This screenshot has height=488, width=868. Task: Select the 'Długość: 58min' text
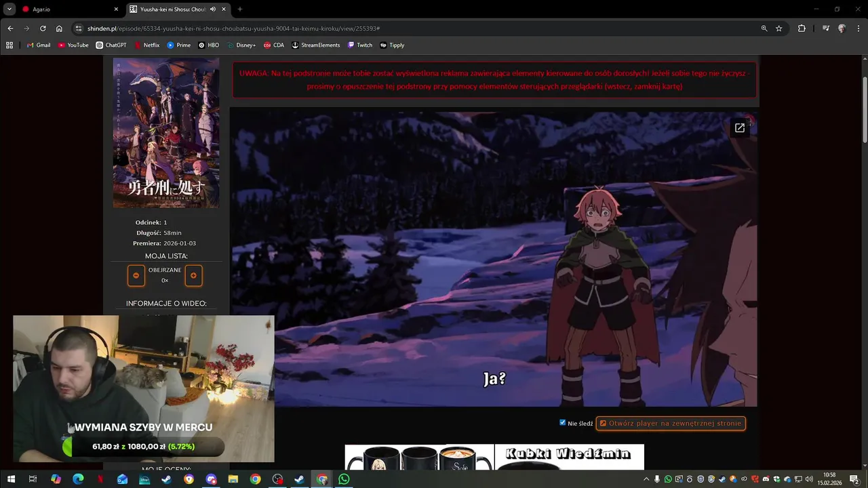(159, 232)
